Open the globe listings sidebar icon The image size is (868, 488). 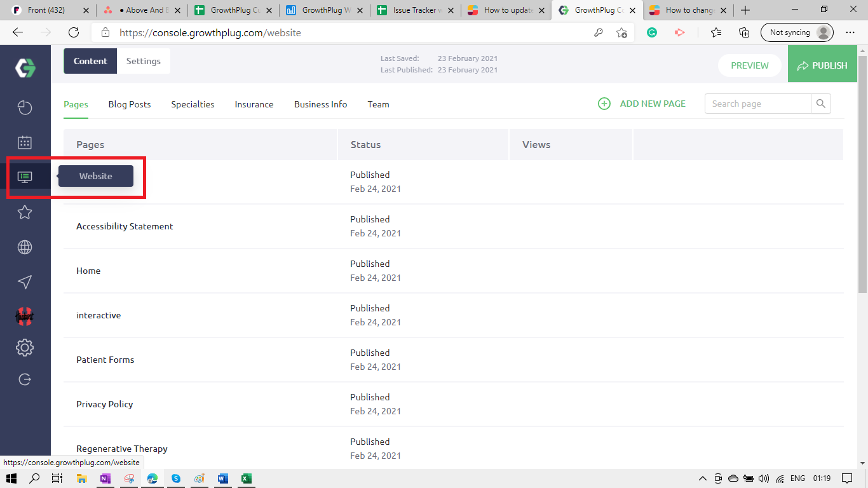(x=25, y=247)
